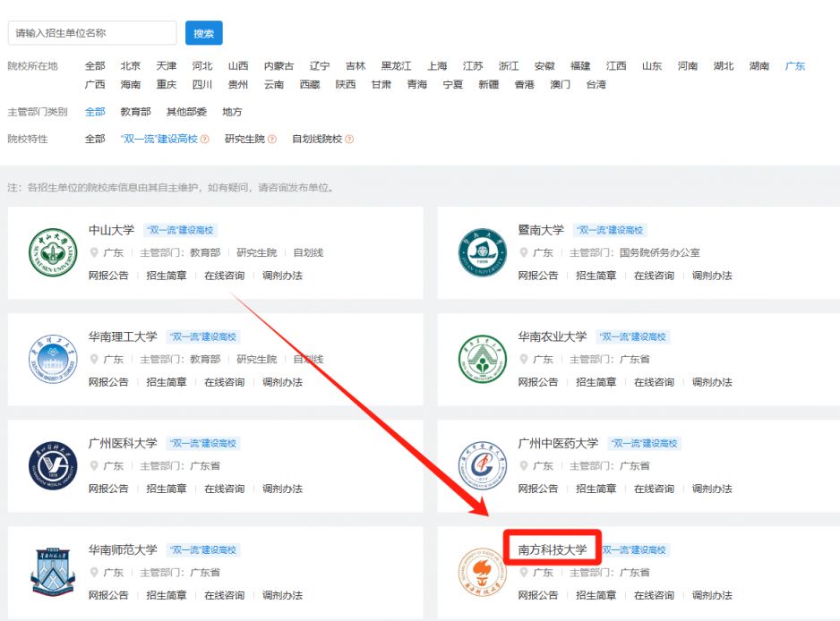
Task: Filter location by 北京
Action: (130, 66)
